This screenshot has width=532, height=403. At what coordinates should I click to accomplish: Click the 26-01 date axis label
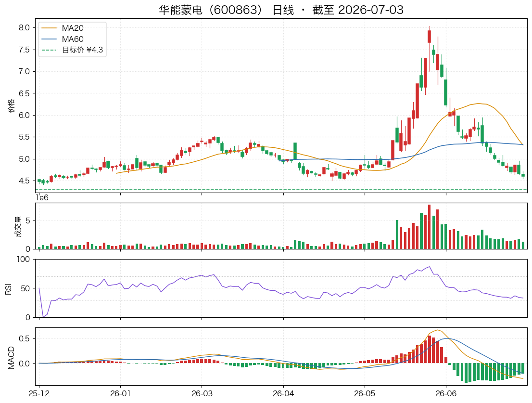pyautogui.click(x=120, y=394)
